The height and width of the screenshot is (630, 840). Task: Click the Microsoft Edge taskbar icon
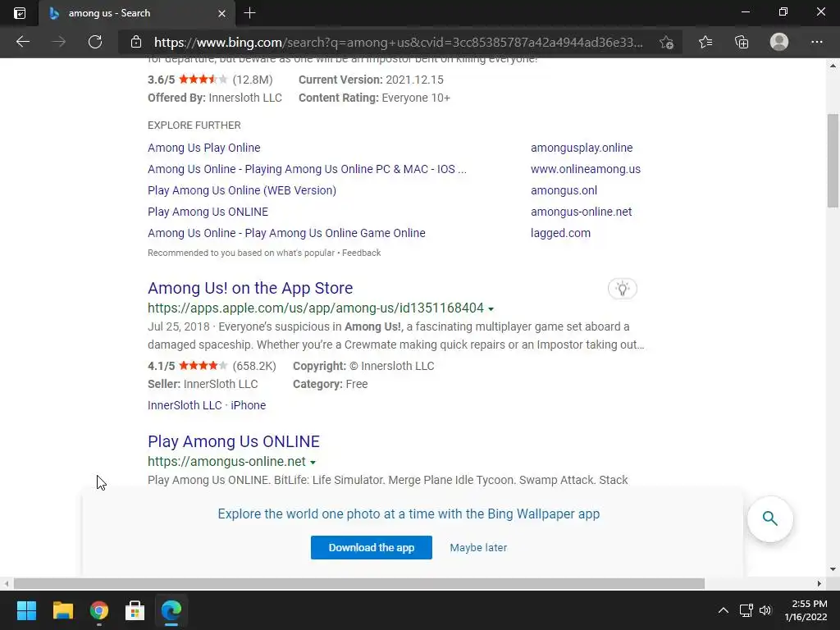click(x=171, y=610)
